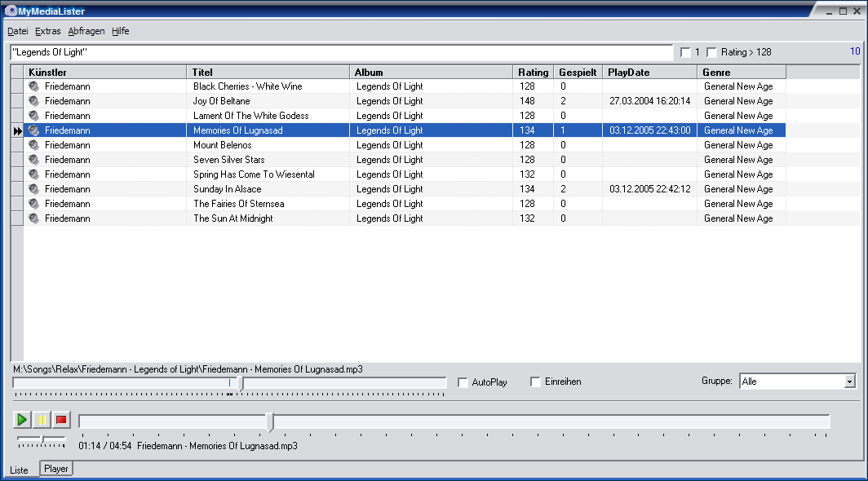The image size is (868, 481).
Task: Enable the AutoPlay checkbox
Action: coord(463,382)
